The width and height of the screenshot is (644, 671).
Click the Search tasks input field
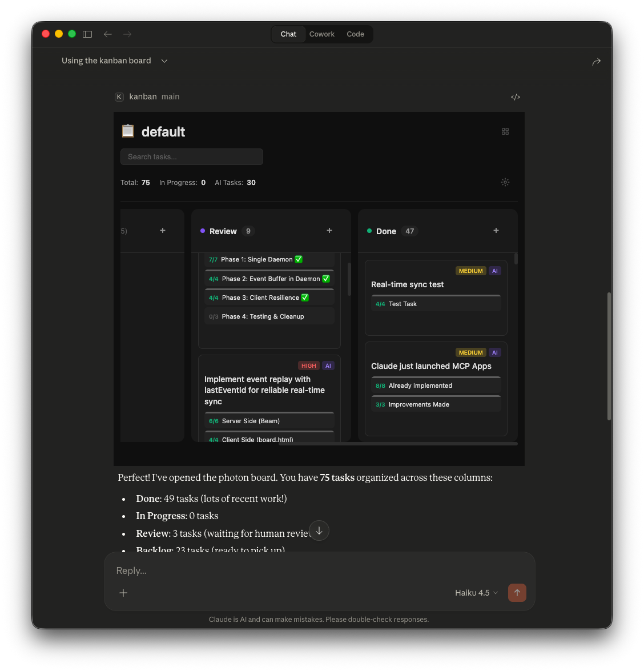192,156
